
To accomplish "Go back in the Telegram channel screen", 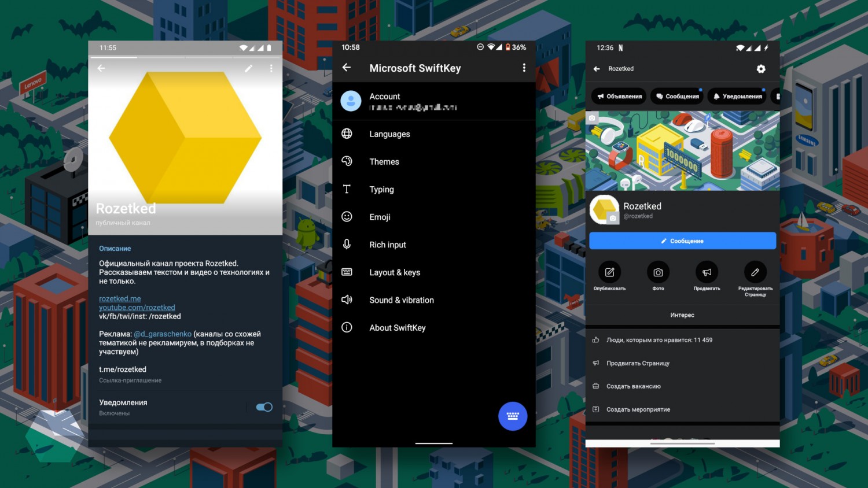I will click(101, 68).
